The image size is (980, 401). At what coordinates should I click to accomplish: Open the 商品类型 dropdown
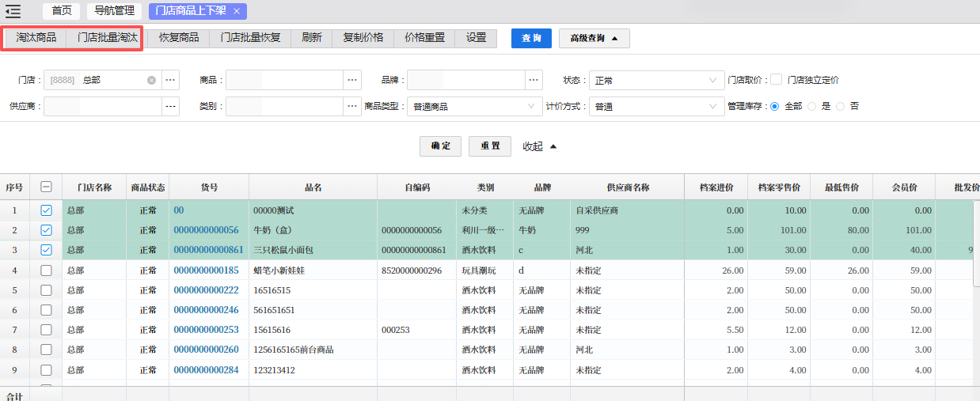pos(474,106)
